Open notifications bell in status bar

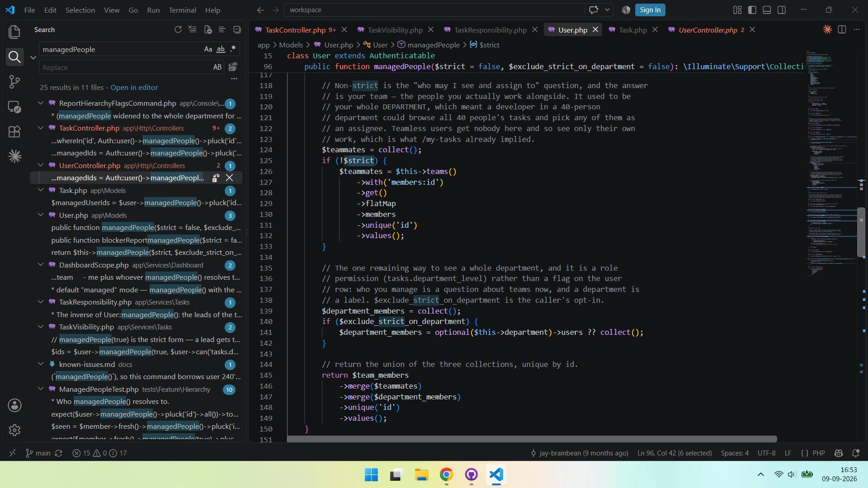pos(855,453)
